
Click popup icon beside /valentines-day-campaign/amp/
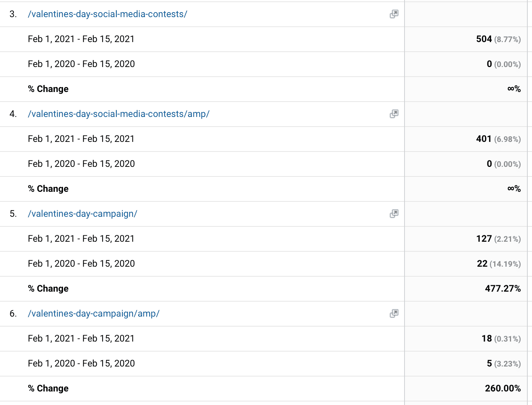coord(394,314)
